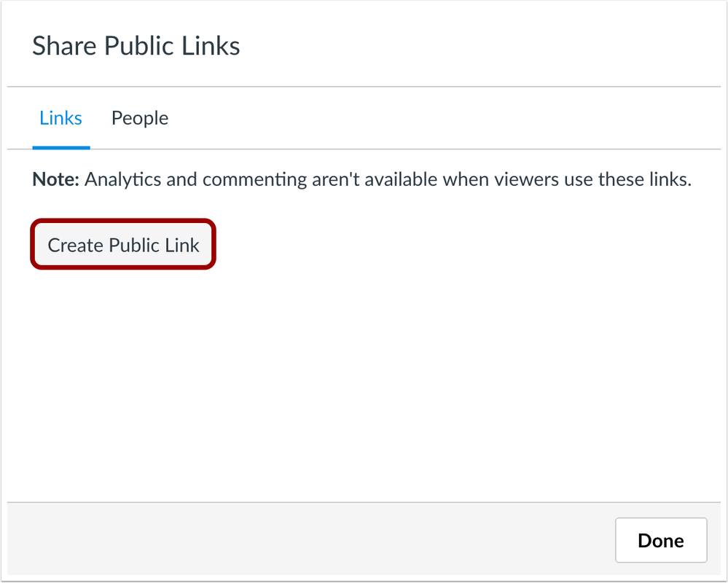Click the Create Public Link button

pos(123,245)
